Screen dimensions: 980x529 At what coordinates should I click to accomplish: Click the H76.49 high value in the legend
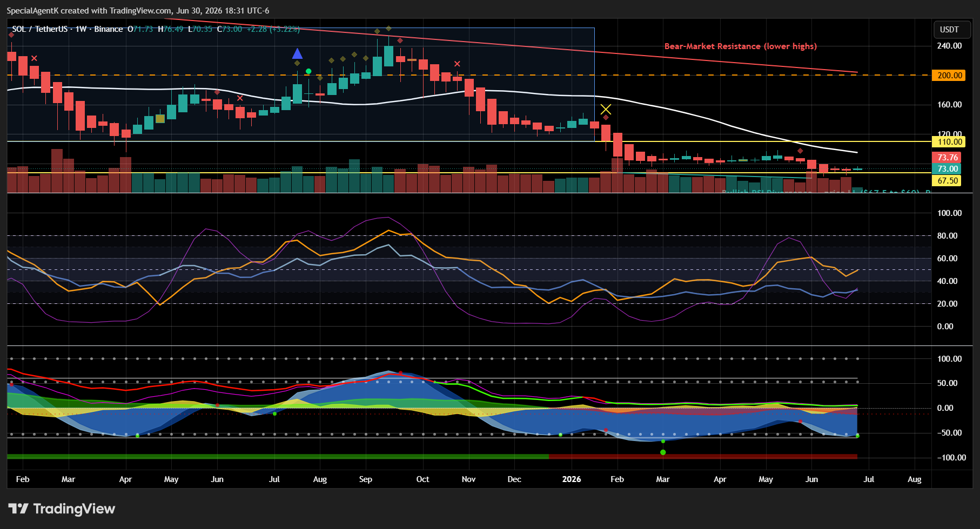click(171, 29)
